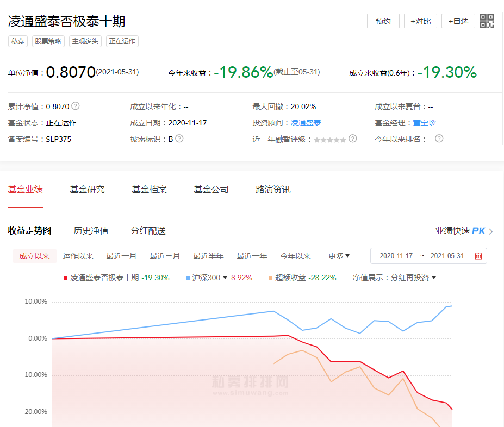Select the 最近一月 time range
Screen dimensions: 504x427
coord(121,256)
